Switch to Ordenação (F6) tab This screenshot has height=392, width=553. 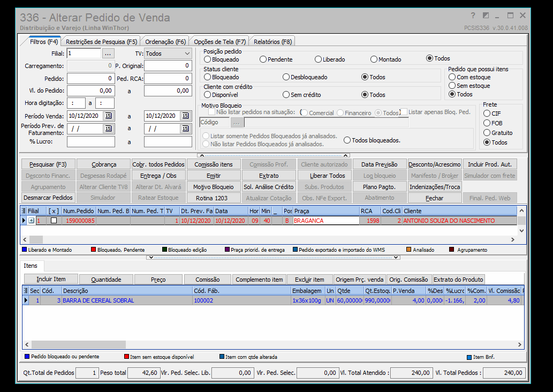(x=165, y=42)
